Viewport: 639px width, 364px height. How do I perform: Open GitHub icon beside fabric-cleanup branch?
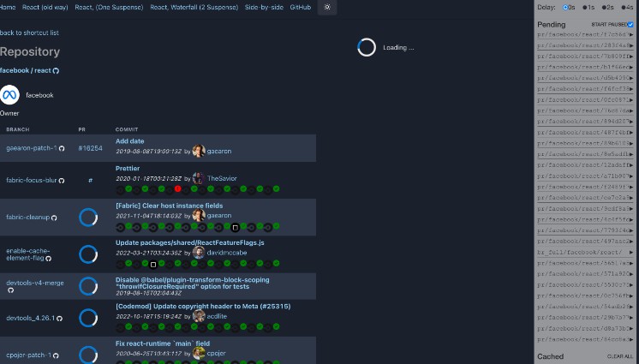[x=54, y=218]
